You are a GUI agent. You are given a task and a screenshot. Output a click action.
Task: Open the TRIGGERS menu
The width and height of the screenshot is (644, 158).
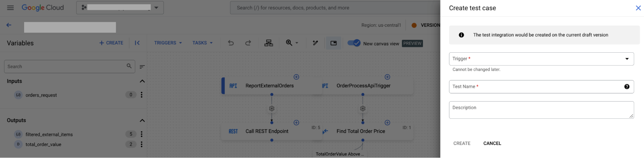[168, 43]
